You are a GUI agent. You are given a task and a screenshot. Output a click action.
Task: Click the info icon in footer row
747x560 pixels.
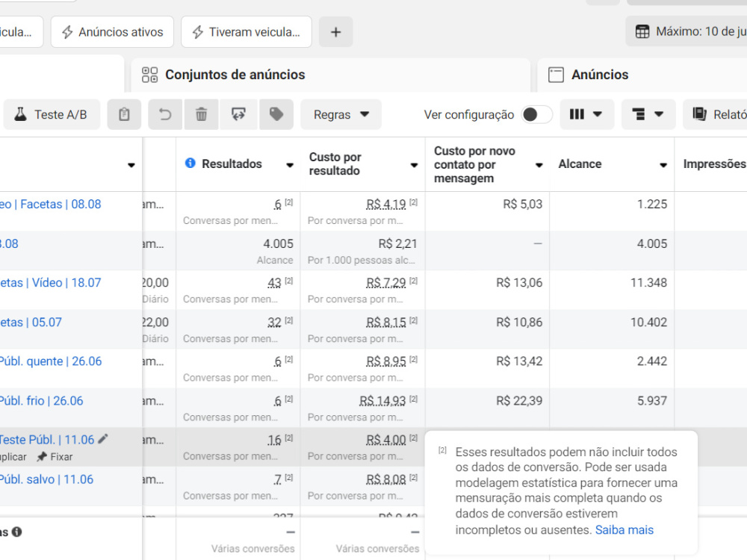pos(16,532)
